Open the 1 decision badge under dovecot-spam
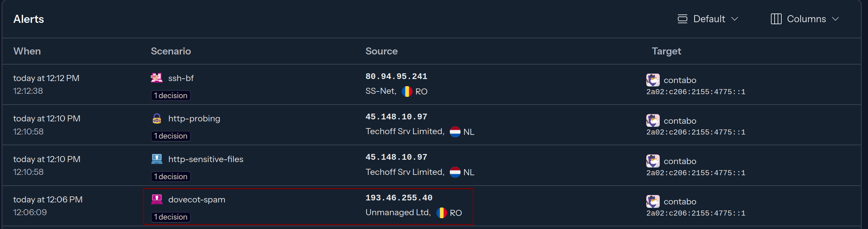The height and width of the screenshot is (229, 868). 171,217
